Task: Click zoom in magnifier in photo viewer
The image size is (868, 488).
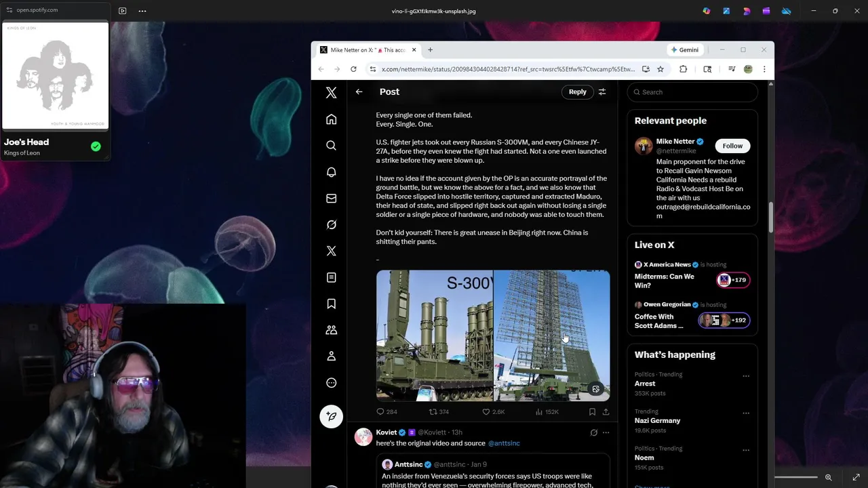Action: (x=828, y=477)
